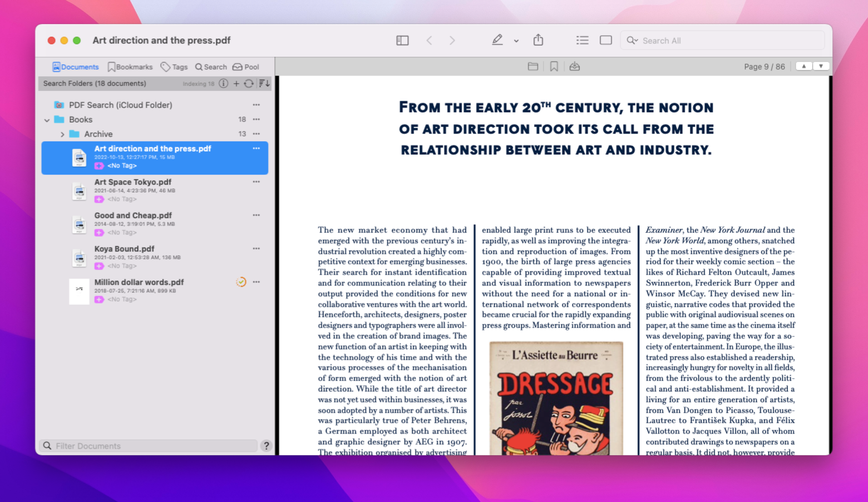Open help with question mark button
The height and width of the screenshot is (502, 868).
coord(267,446)
